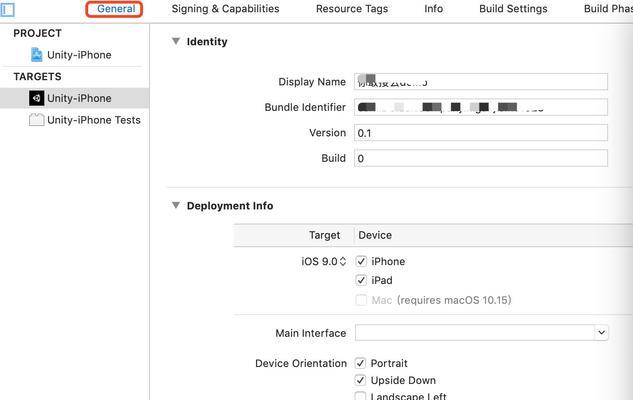Viewport: 633px width, 400px height.
Task: Click the PROJECT section heading
Action: click(x=38, y=33)
